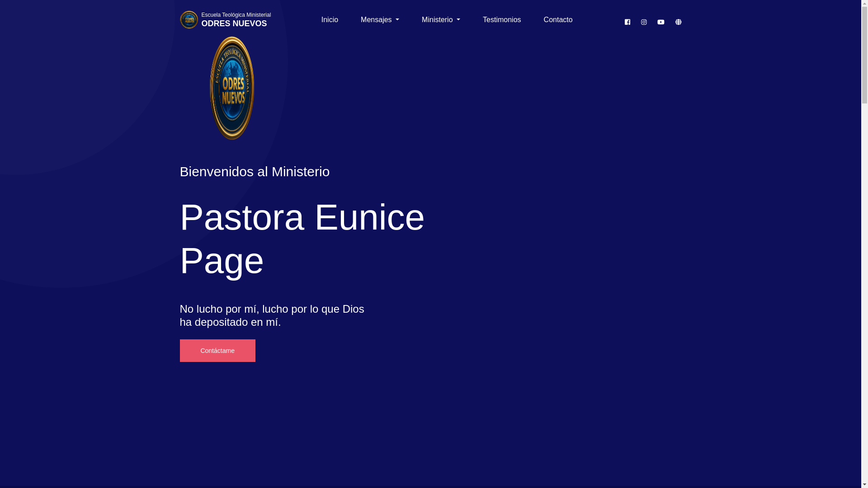Open the Instagram profile icon
This screenshot has width=868, height=488.
(x=644, y=22)
